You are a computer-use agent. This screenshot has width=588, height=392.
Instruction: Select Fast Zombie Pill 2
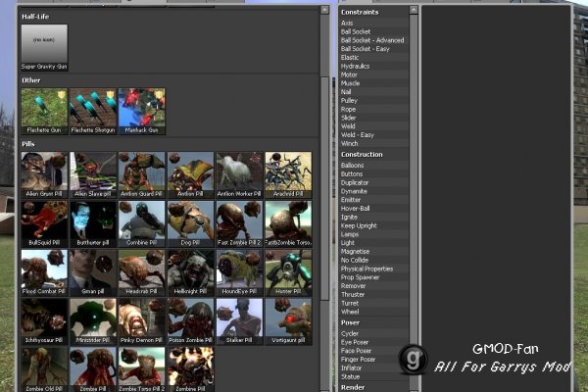tap(239, 224)
